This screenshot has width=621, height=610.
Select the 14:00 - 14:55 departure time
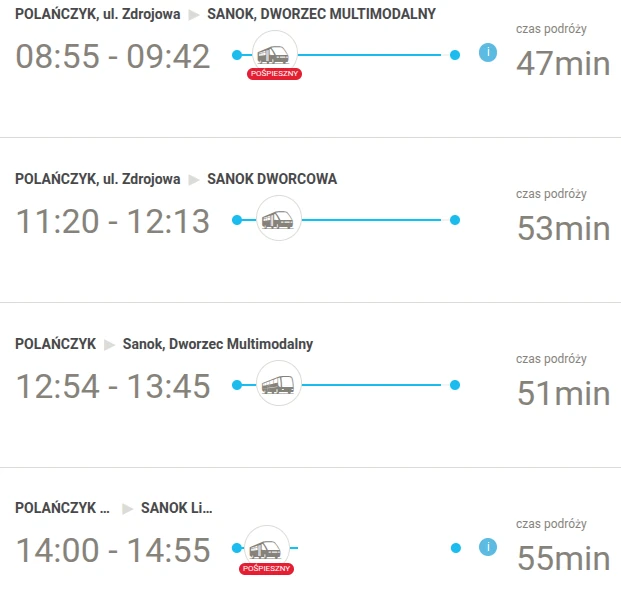coord(113,551)
